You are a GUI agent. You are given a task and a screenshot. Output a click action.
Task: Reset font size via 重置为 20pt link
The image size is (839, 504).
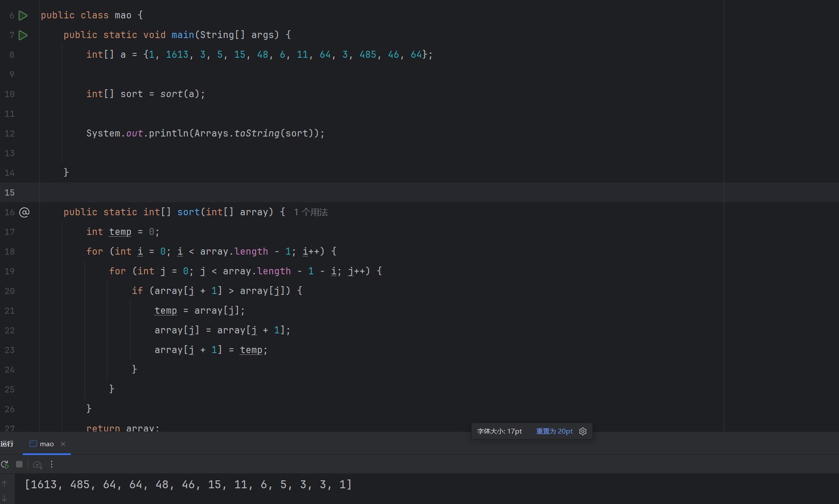click(554, 431)
